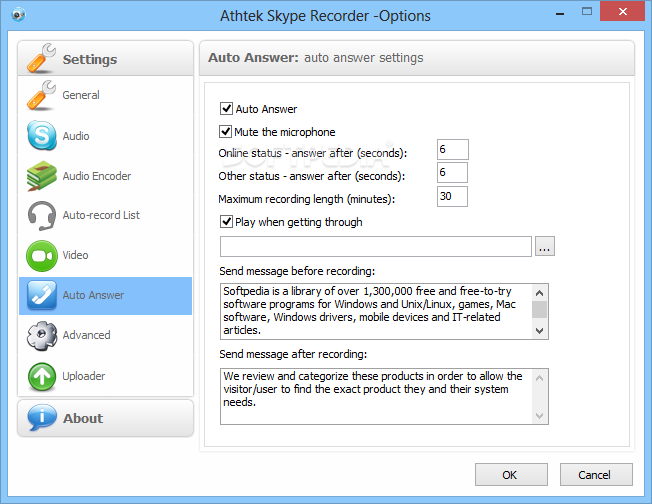Click the 'Send message before recording:' label
Viewport: 652px width, 504px height.
point(297,271)
